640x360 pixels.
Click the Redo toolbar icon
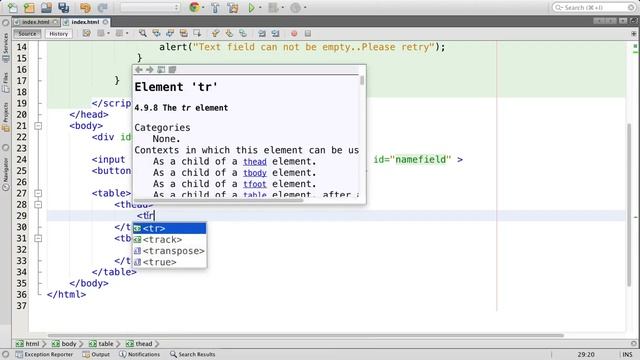[x=102, y=7]
